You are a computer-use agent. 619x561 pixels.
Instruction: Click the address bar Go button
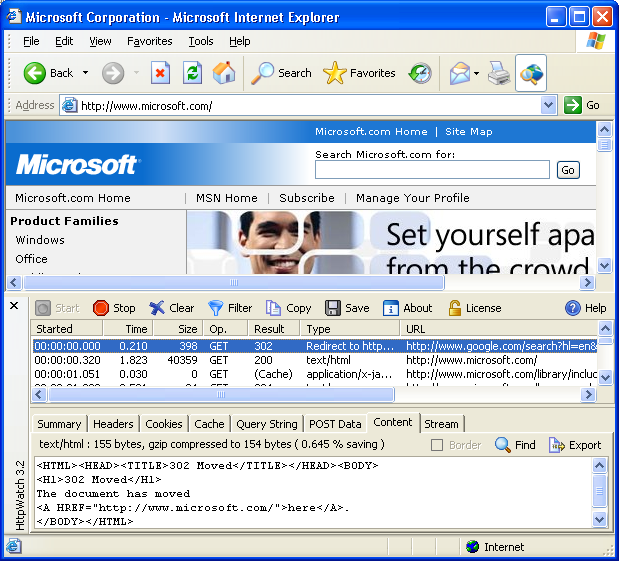tap(582, 105)
